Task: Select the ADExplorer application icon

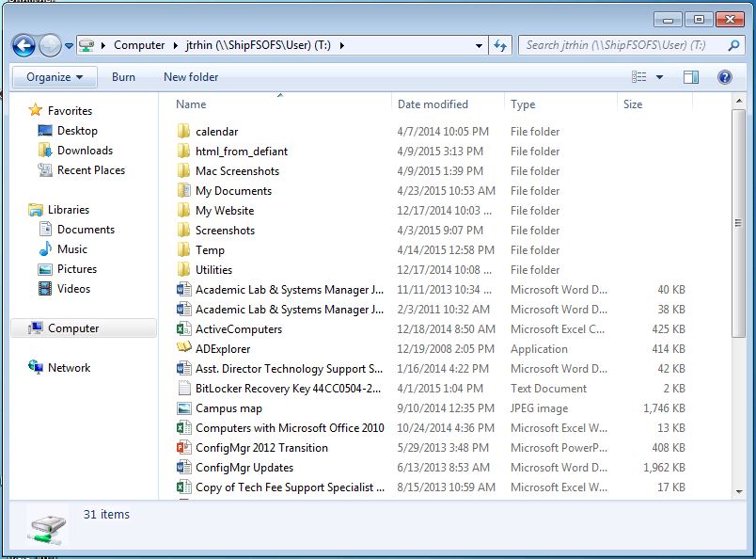Action: click(x=184, y=349)
